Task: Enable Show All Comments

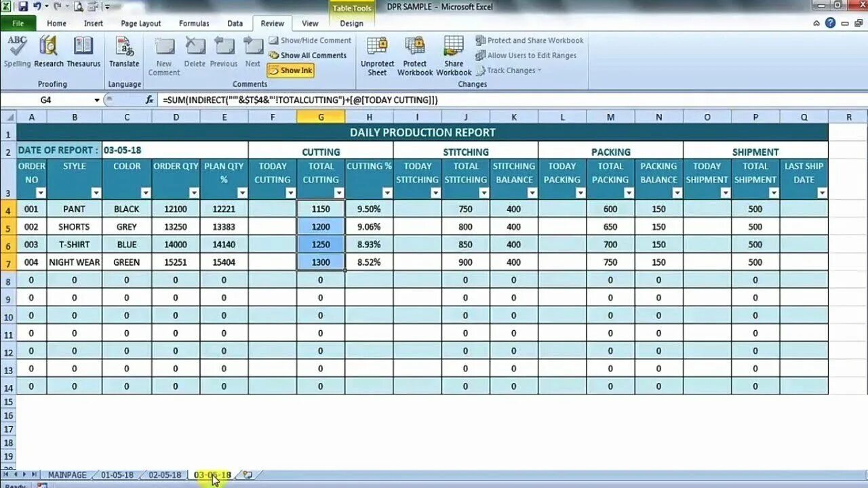Action: click(x=309, y=55)
